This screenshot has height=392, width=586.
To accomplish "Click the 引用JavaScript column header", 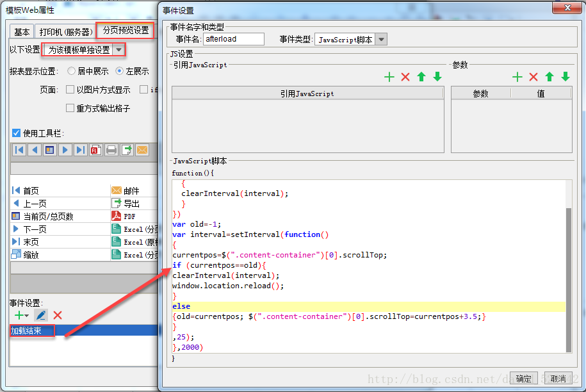I will [x=307, y=94].
